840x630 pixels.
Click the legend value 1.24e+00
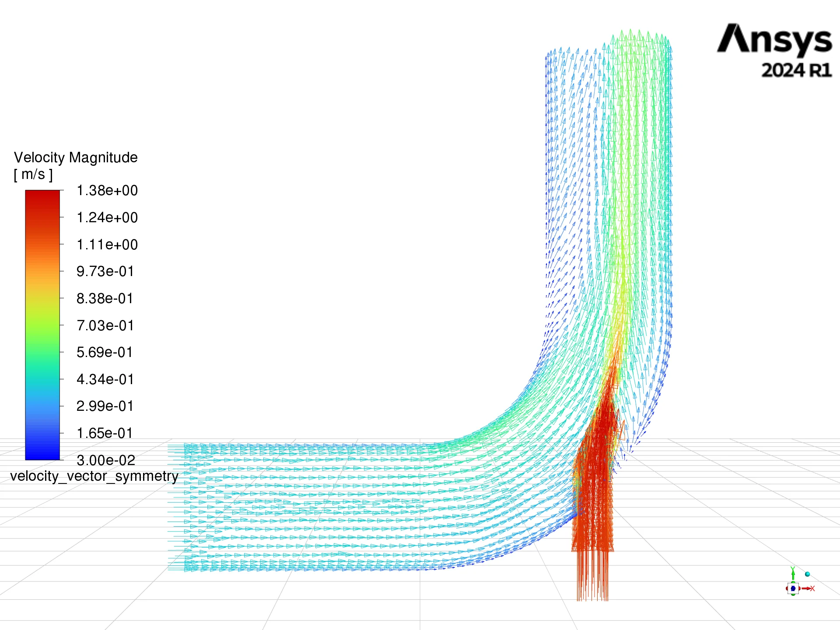point(107,217)
